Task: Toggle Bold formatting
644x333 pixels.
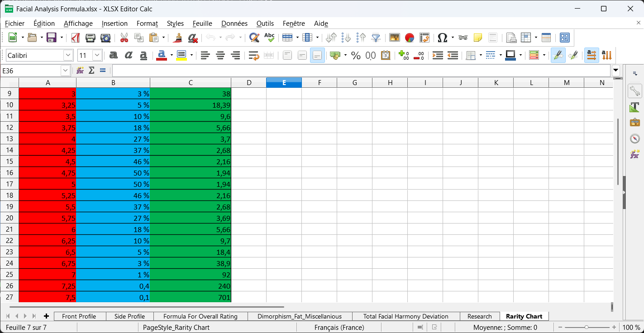Action: tap(114, 55)
